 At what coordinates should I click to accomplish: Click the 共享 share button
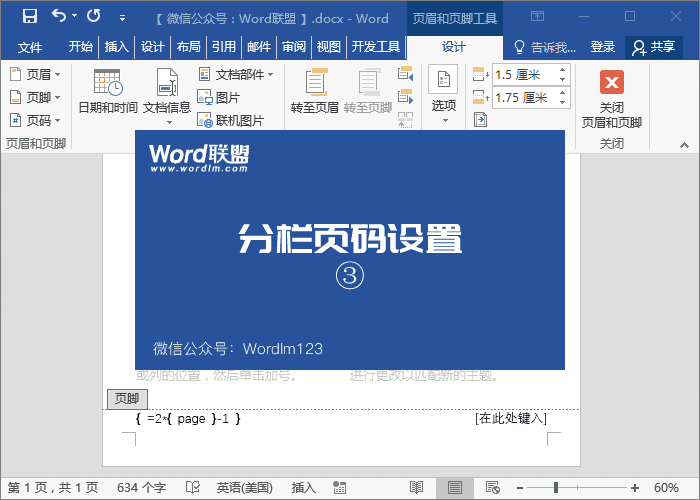click(654, 47)
